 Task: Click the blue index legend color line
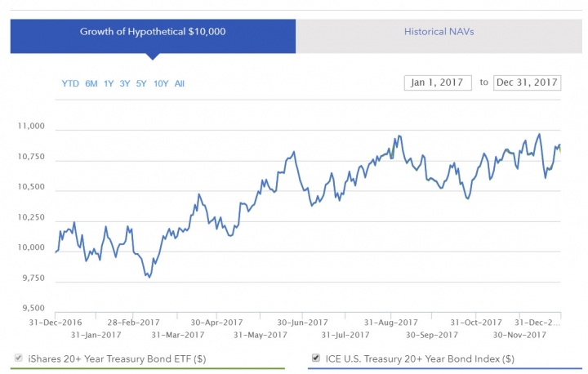(445, 369)
